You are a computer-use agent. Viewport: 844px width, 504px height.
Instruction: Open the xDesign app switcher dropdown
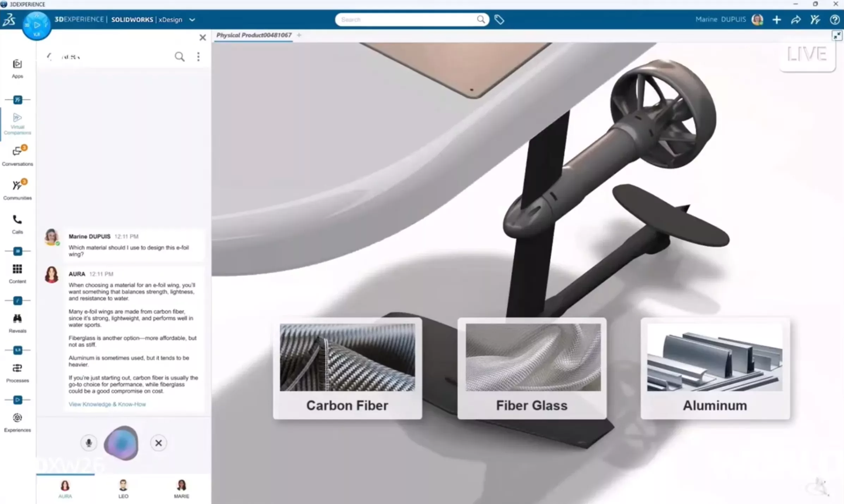coord(192,20)
